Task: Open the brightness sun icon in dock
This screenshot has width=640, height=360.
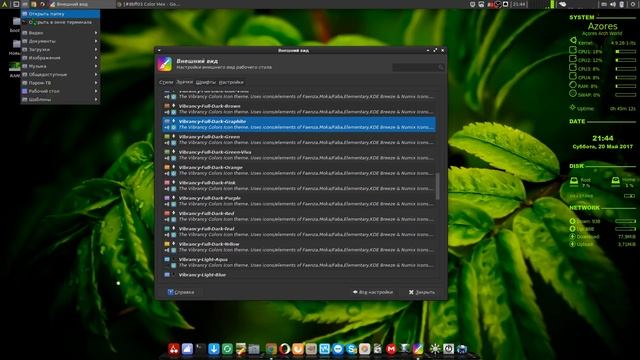Action: pos(435,349)
